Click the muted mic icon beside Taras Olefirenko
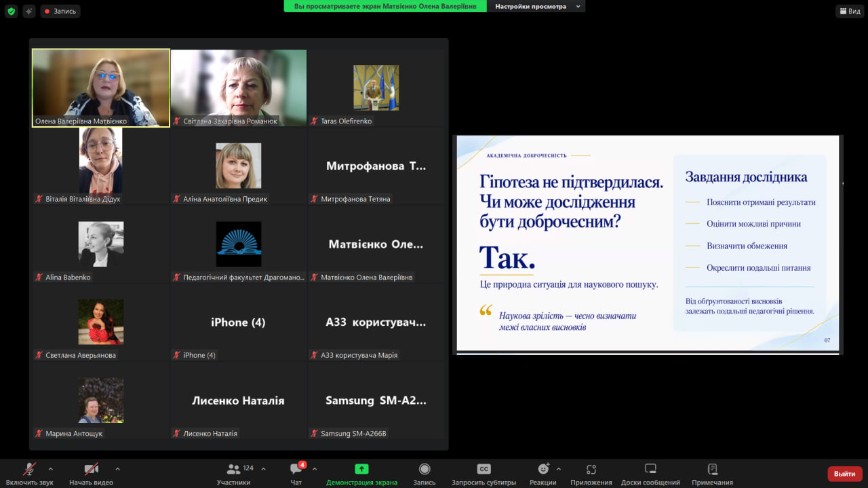Image resolution: width=868 pixels, height=488 pixels. click(315, 121)
